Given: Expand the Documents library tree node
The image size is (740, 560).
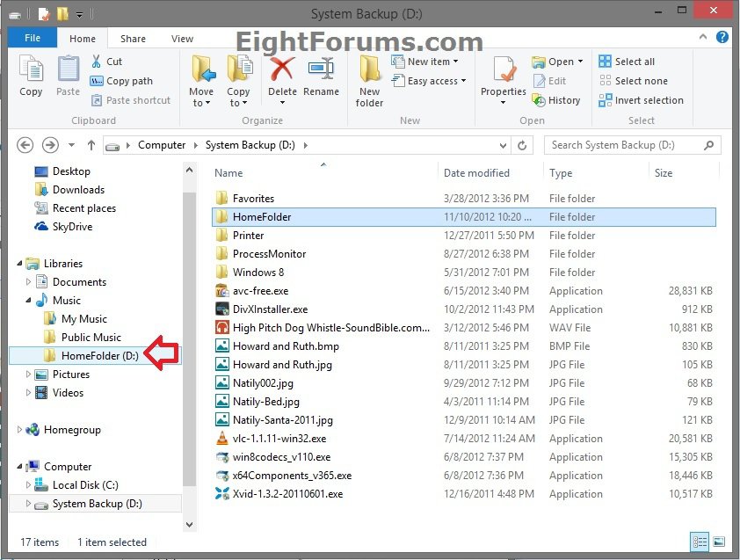Looking at the screenshot, I should [x=29, y=282].
